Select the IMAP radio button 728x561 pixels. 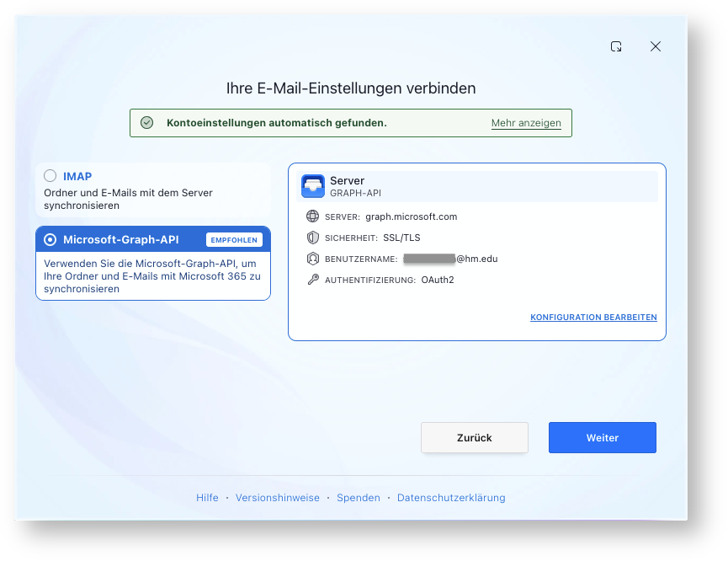pyautogui.click(x=50, y=176)
